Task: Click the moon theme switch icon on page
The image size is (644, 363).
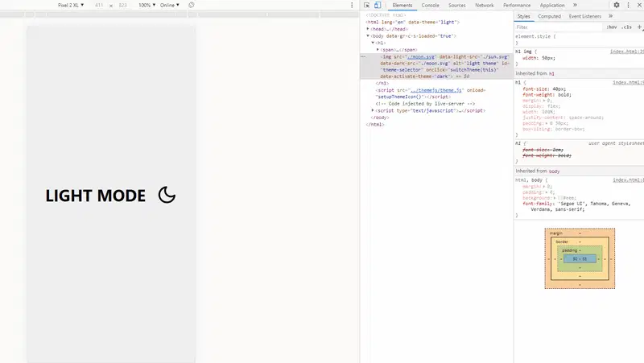Action: (167, 195)
